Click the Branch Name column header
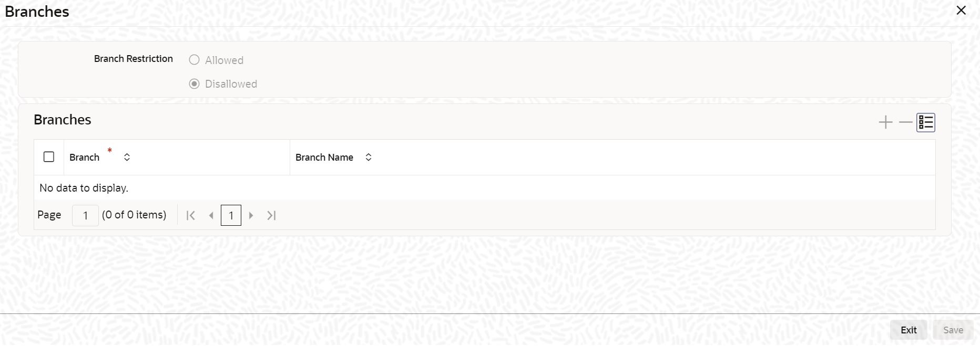 pyautogui.click(x=324, y=158)
